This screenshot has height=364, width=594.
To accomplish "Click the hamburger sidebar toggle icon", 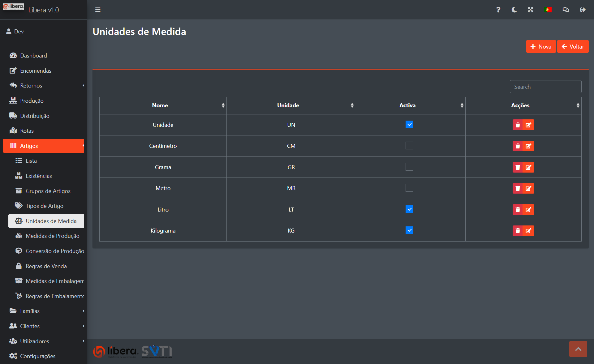I will click(x=98, y=10).
